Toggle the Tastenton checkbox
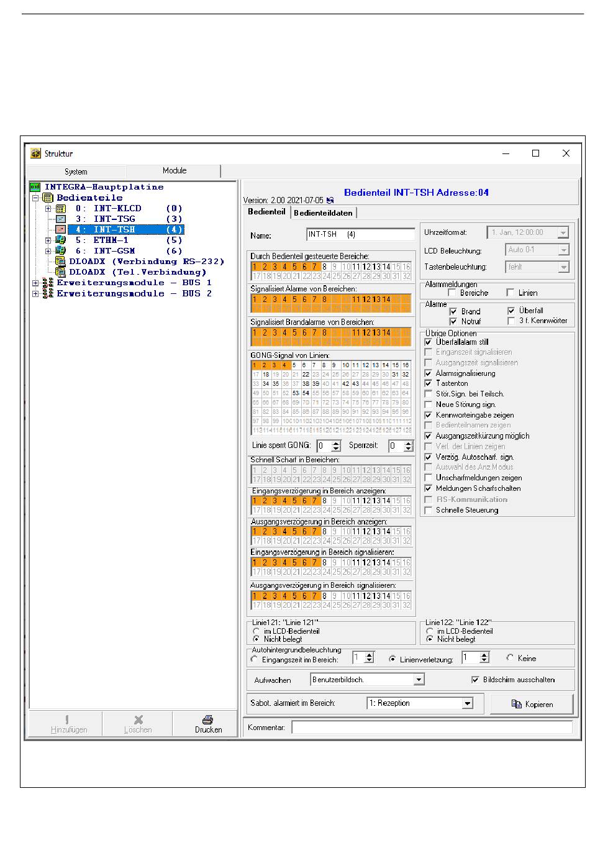590x868 pixels. click(428, 383)
